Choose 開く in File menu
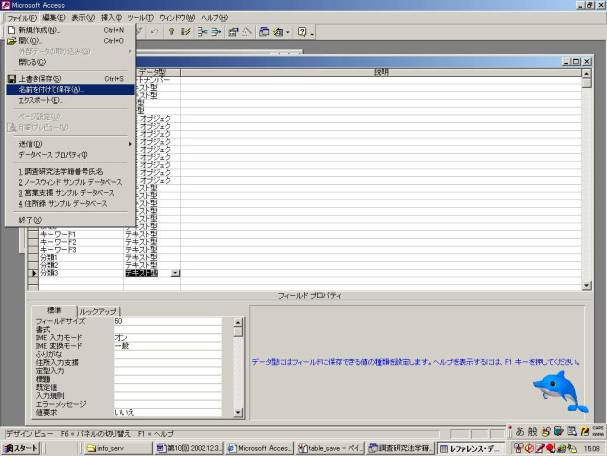This screenshot has height=456, width=607. point(70,41)
